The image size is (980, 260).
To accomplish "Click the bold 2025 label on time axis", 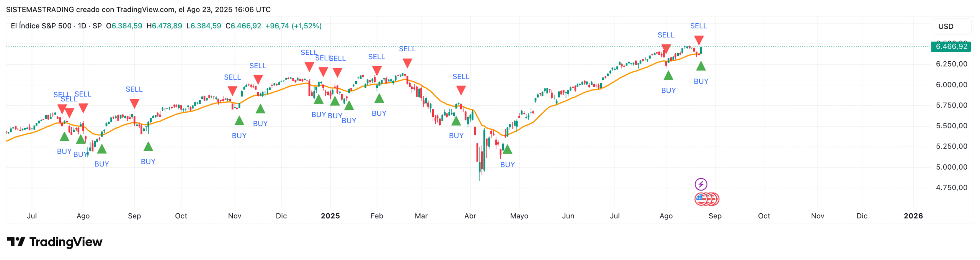I will click(x=330, y=216).
